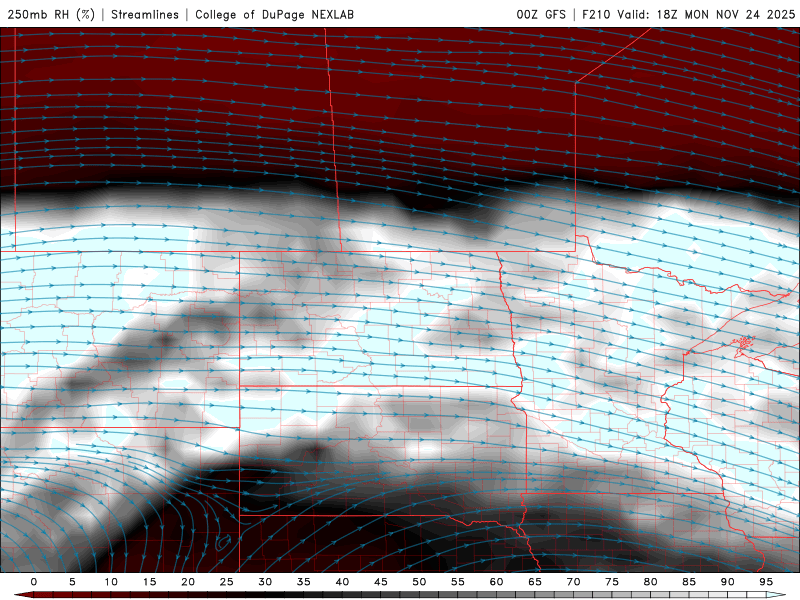Screen dimensions: 800x600
Task: Select the "00Z GFS" model label
Action: pyautogui.click(x=541, y=14)
